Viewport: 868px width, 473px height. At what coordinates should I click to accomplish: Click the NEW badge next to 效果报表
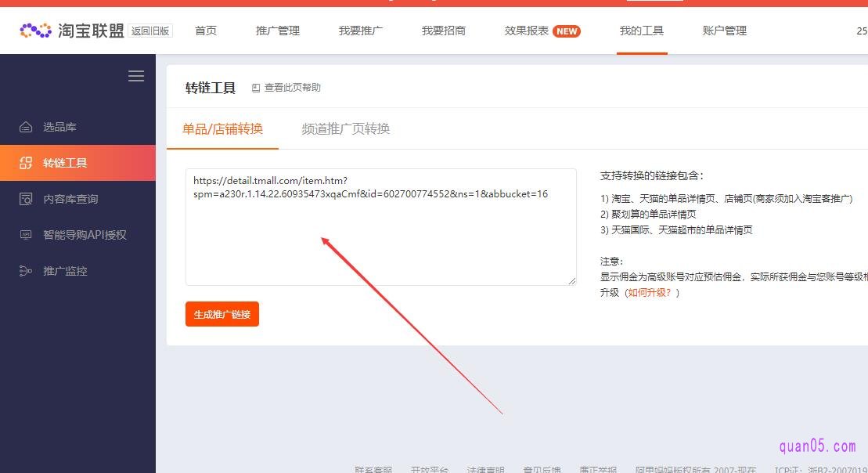coord(567,31)
